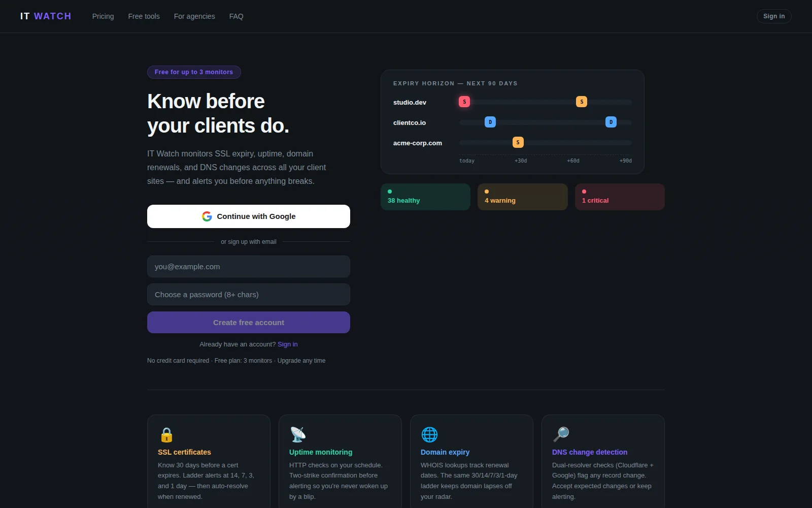Click the Google G logo icon
The image size is (812, 508).
point(207,216)
